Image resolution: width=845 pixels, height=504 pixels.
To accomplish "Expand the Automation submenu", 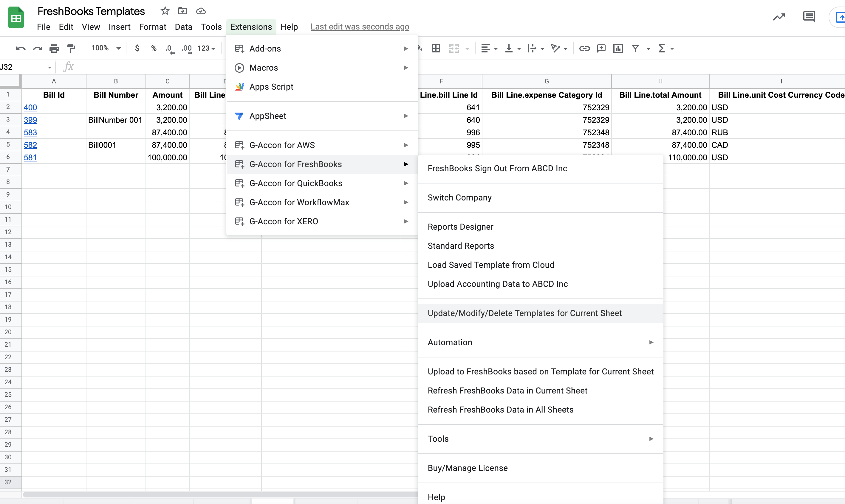I will 541,342.
